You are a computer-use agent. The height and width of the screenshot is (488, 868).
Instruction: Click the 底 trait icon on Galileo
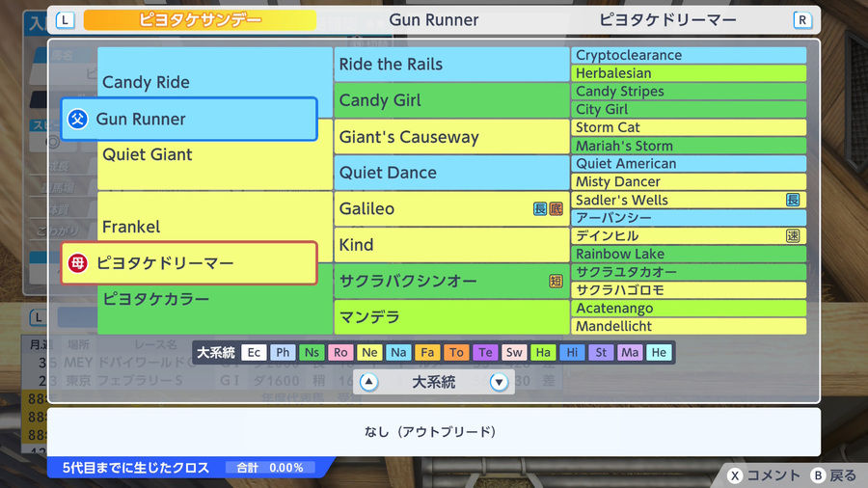[556, 208]
